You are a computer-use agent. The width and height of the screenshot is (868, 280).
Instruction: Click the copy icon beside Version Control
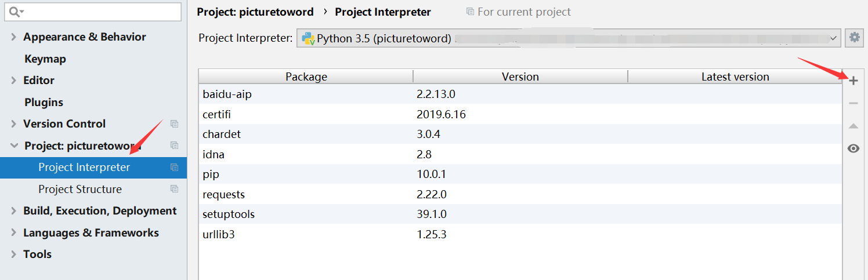tap(174, 123)
